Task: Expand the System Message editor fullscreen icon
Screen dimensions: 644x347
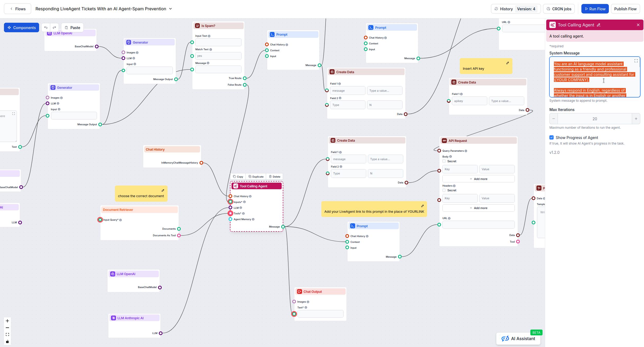Action: point(636,61)
